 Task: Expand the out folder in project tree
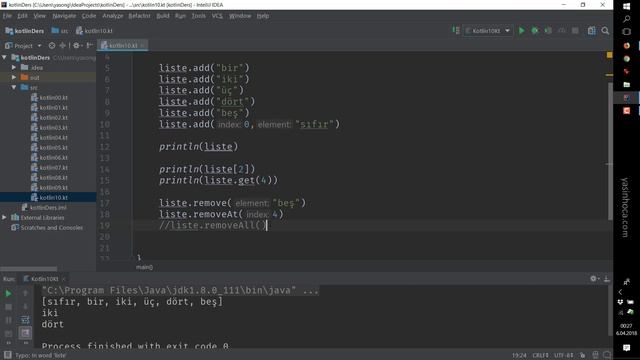[14, 77]
